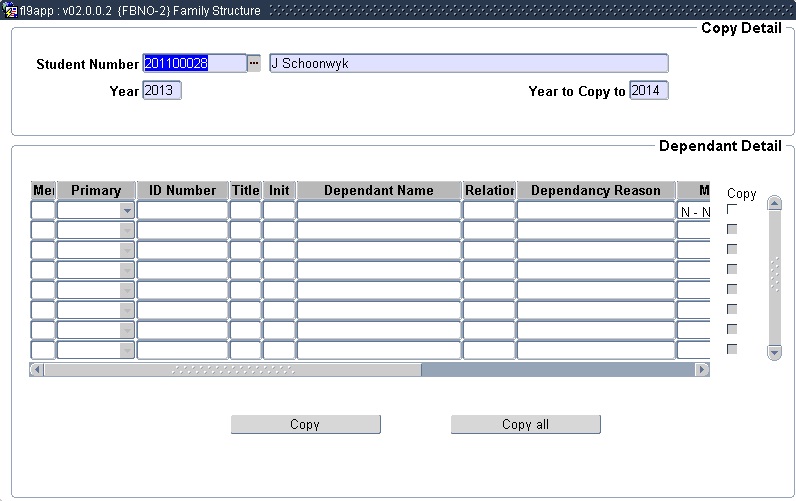Screen dimensions: 796x501
Task: Tick the last row Copy checkbox
Action: click(x=732, y=349)
